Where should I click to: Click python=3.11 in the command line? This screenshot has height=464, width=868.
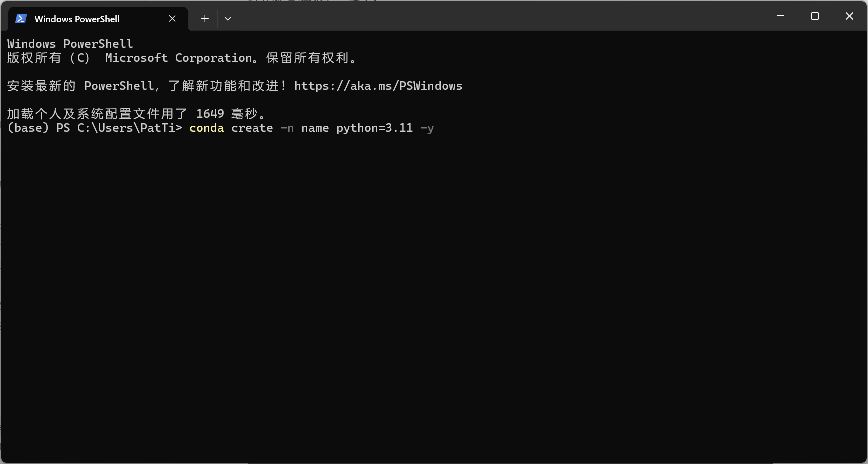pos(375,128)
